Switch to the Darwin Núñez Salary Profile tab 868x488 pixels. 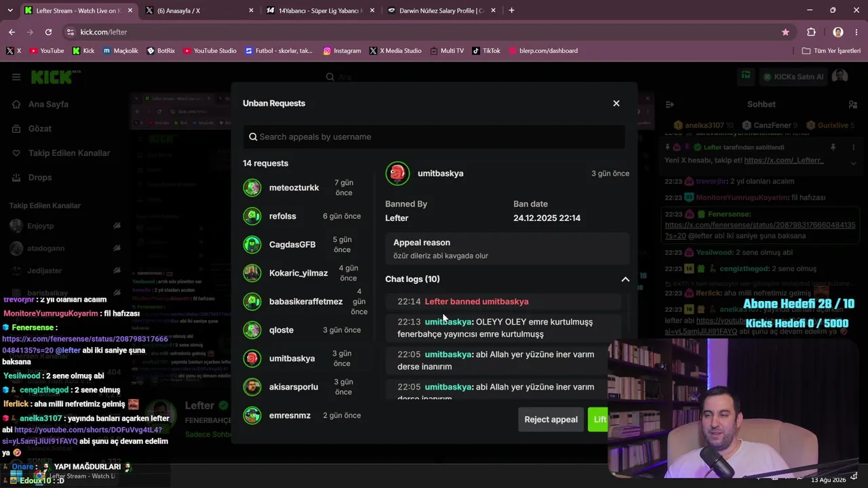click(x=442, y=10)
